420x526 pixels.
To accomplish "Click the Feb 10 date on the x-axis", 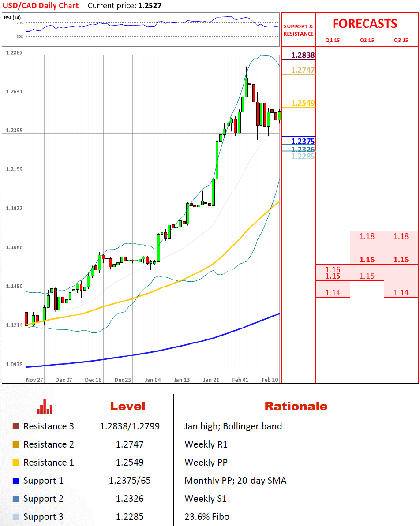I will coord(270,380).
